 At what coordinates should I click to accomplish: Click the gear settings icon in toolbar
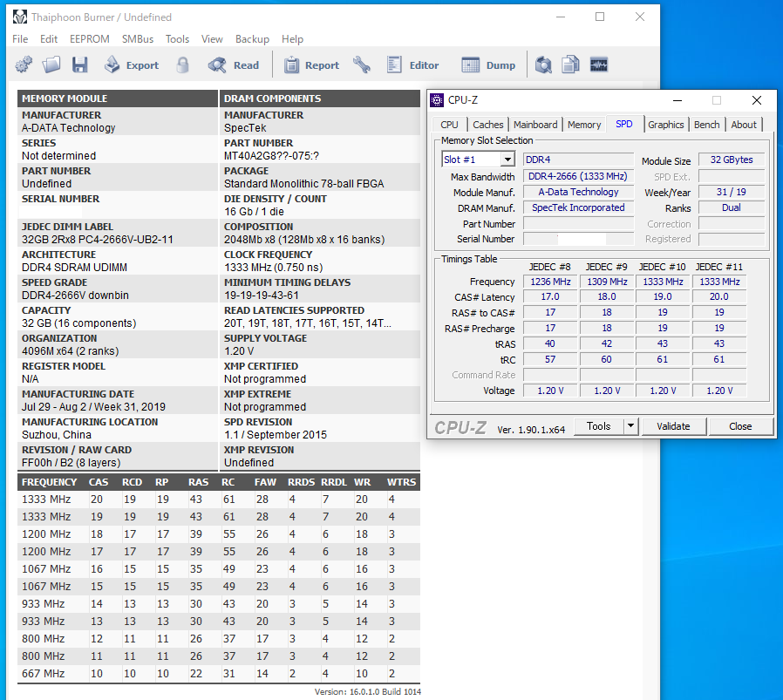tap(24, 65)
